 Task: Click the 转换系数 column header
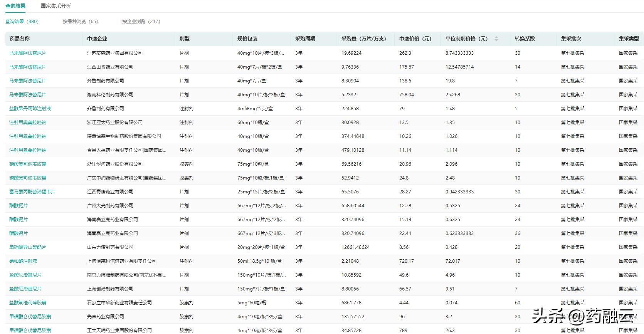525,39
